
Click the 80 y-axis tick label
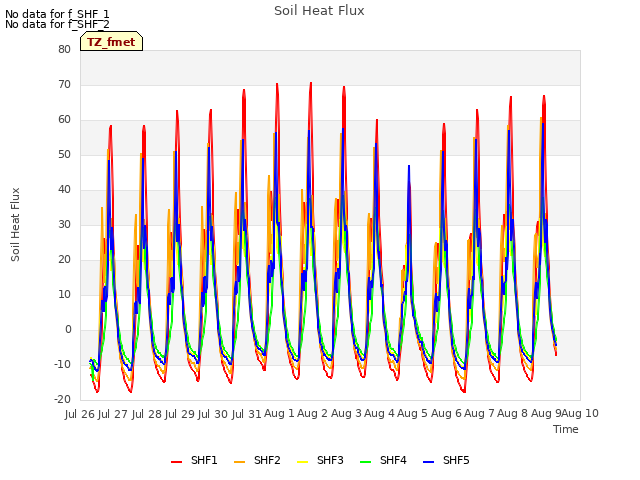(64, 49)
